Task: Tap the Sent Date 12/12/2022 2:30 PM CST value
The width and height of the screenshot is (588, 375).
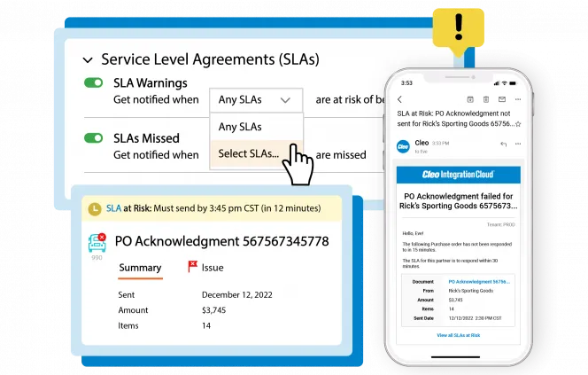Action: [475, 318]
